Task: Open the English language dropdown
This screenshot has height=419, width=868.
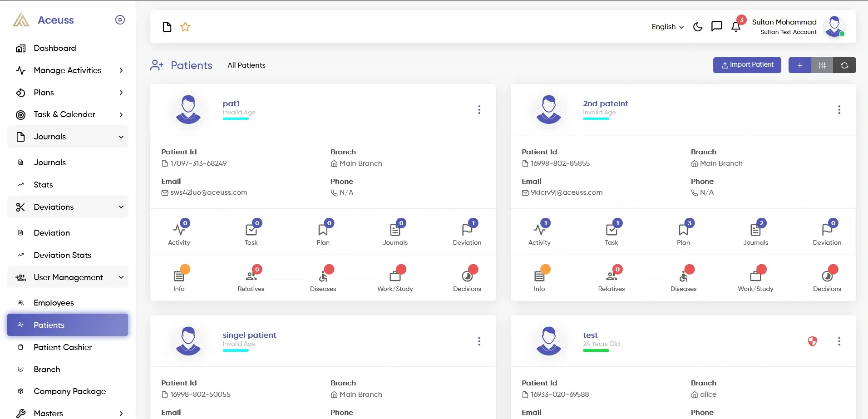Action: point(667,27)
